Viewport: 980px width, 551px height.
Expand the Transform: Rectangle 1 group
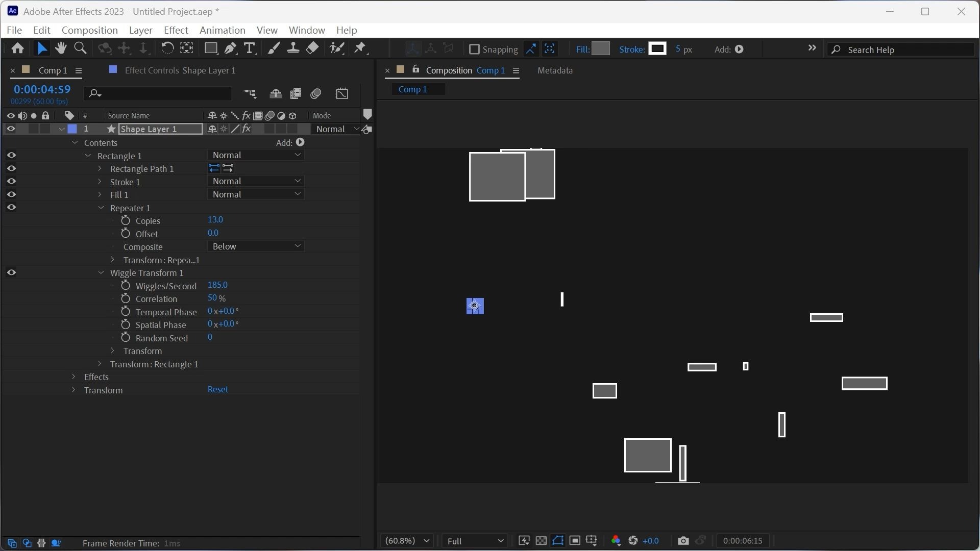click(x=100, y=364)
